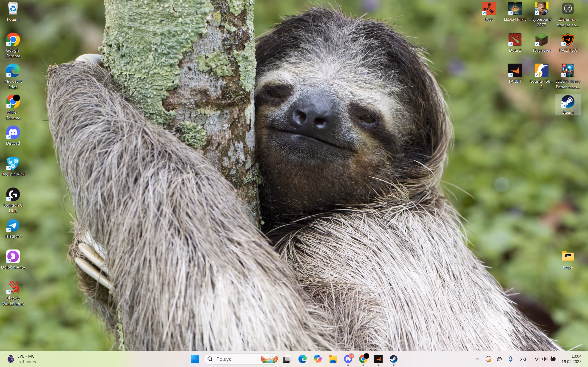Select the Dolphin Anty desktop icon
Viewport: 588px width, 367px height.
click(x=13, y=260)
